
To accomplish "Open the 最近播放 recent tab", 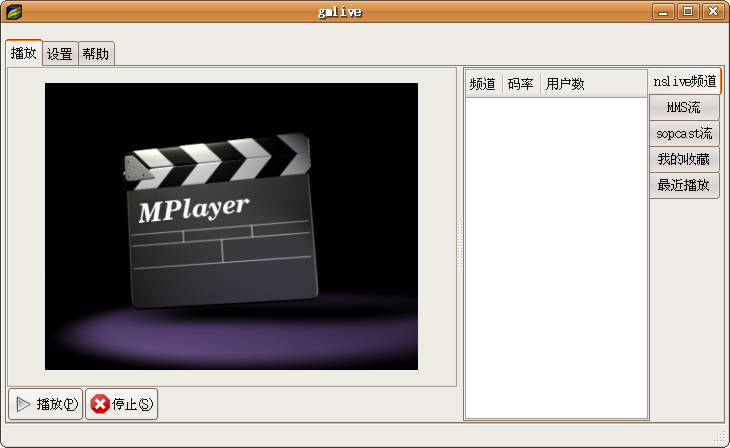I will pyautogui.click(x=684, y=185).
